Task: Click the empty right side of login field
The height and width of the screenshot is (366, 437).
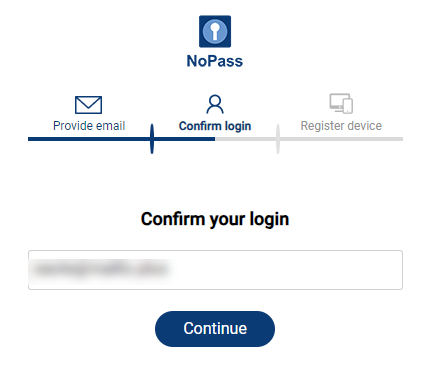Action: click(287, 270)
